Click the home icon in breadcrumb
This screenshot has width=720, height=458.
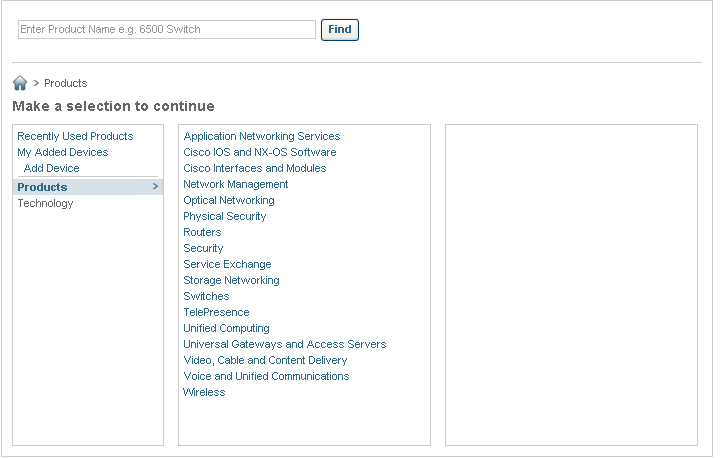tap(20, 83)
